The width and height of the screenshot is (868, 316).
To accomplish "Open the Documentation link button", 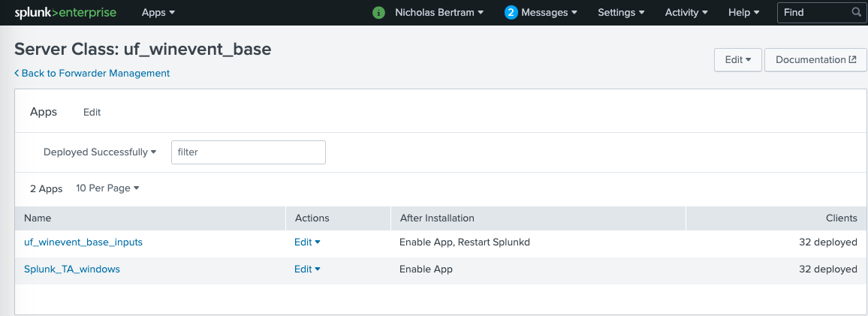I will tap(815, 60).
